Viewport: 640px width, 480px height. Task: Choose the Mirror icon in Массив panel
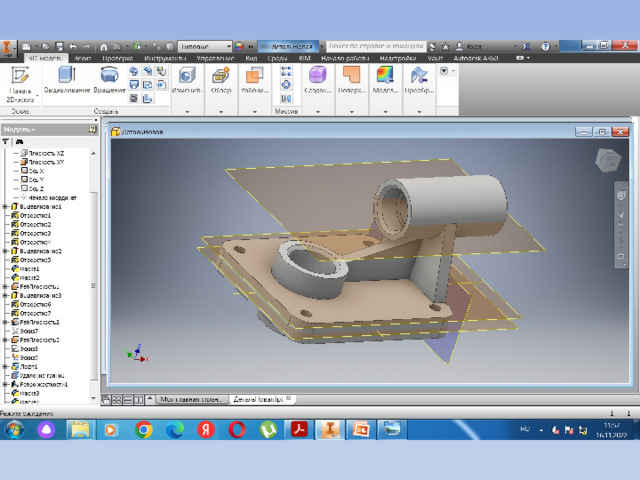pos(286,98)
